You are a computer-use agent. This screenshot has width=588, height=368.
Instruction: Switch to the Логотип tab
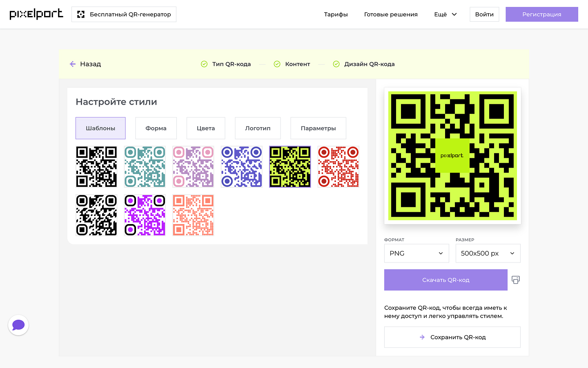click(258, 128)
